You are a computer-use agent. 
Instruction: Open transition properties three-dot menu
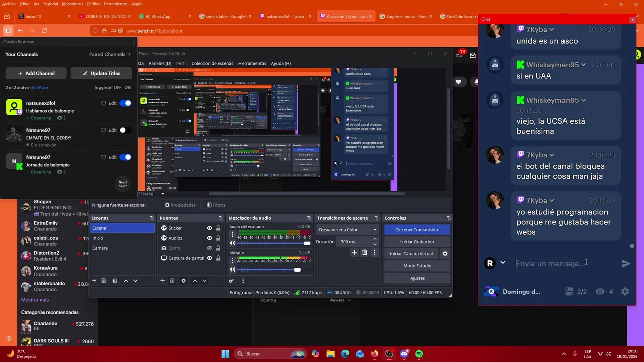(x=374, y=253)
